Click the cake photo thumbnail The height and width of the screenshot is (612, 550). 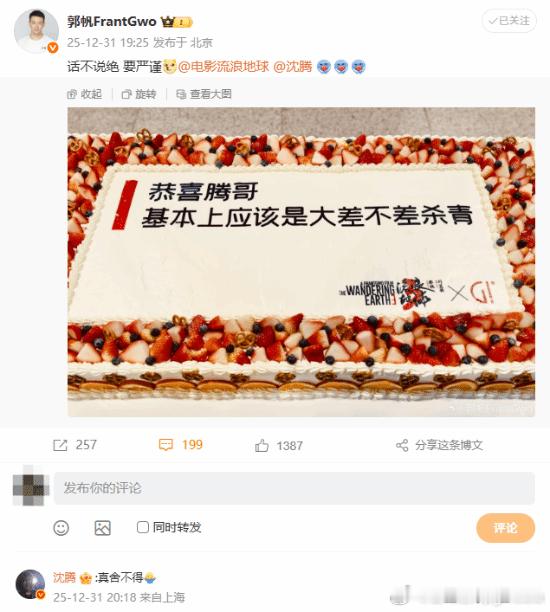tap(301, 262)
